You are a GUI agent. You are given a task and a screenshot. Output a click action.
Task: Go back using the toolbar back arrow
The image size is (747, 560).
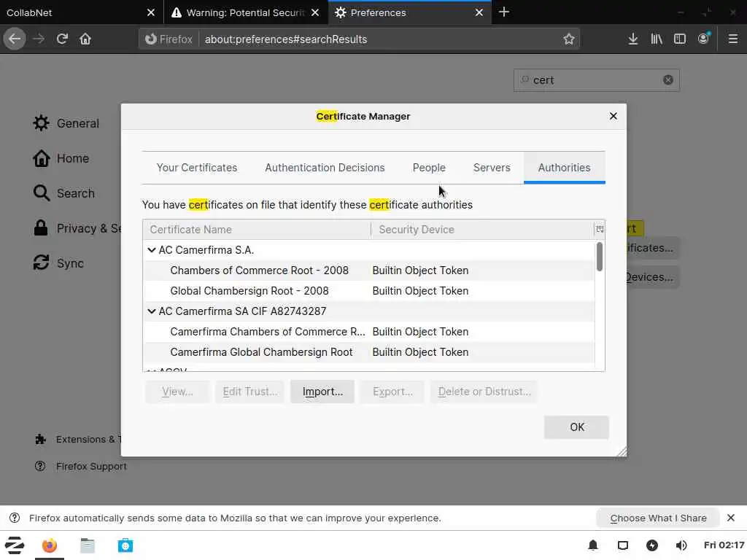(15, 39)
